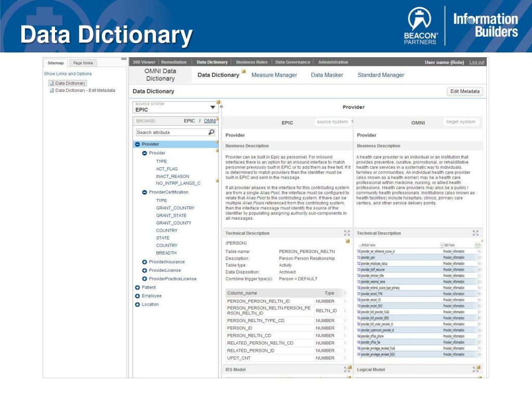Select GRANT_COUNTY attribute in the tree

point(174,223)
